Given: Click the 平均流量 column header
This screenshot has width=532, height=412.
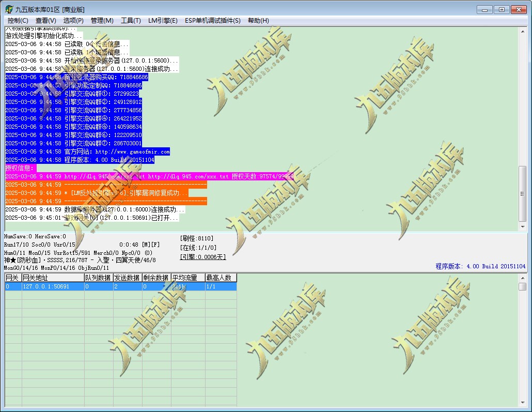Looking at the screenshot, I should click(188, 278).
